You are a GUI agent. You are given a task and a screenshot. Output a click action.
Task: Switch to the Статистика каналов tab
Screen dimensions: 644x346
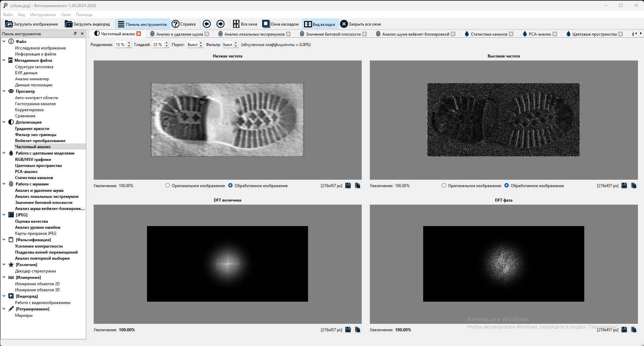pyautogui.click(x=489, y=34)
